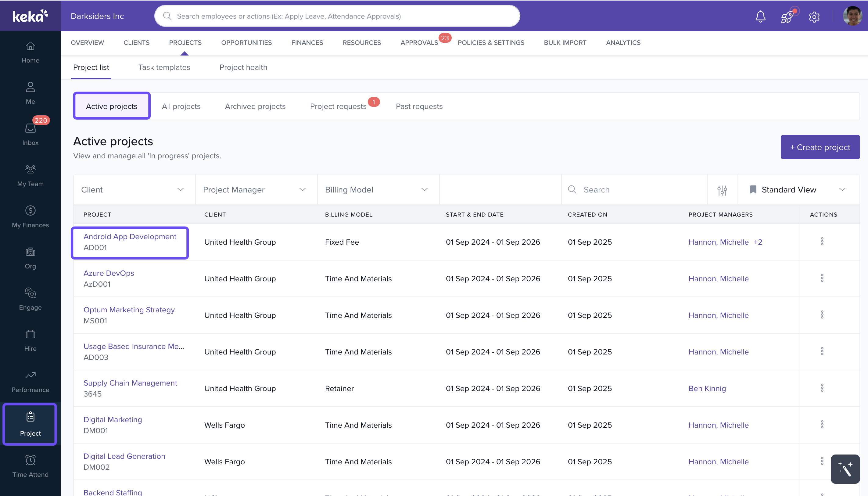Viewport: 868px width, 496px height.
Task: Expand the Client filter dropdown
Action: coord(134,190)
